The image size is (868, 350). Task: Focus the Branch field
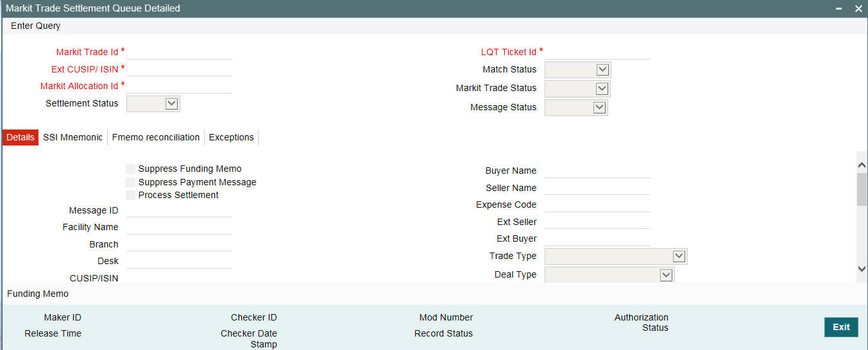[180, 244]
